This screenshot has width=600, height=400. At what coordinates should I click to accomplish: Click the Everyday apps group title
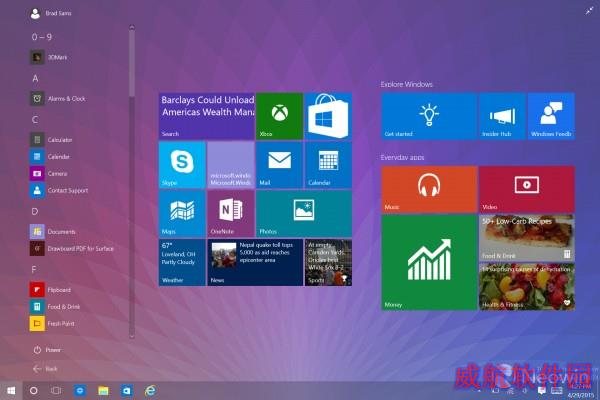point(402,157)
